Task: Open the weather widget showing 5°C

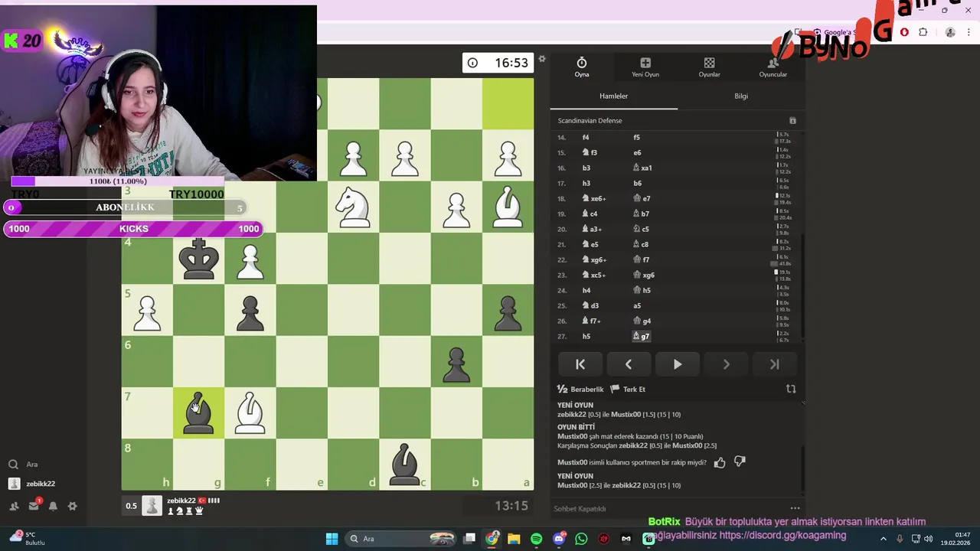Action: point(27,538)
